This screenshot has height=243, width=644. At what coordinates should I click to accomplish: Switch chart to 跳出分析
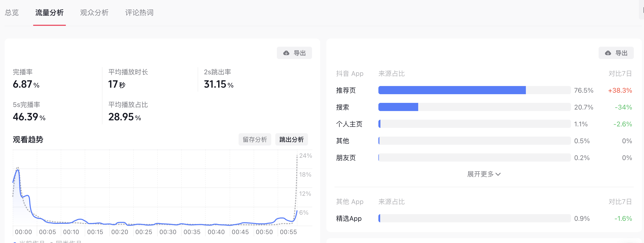(292, 139)
